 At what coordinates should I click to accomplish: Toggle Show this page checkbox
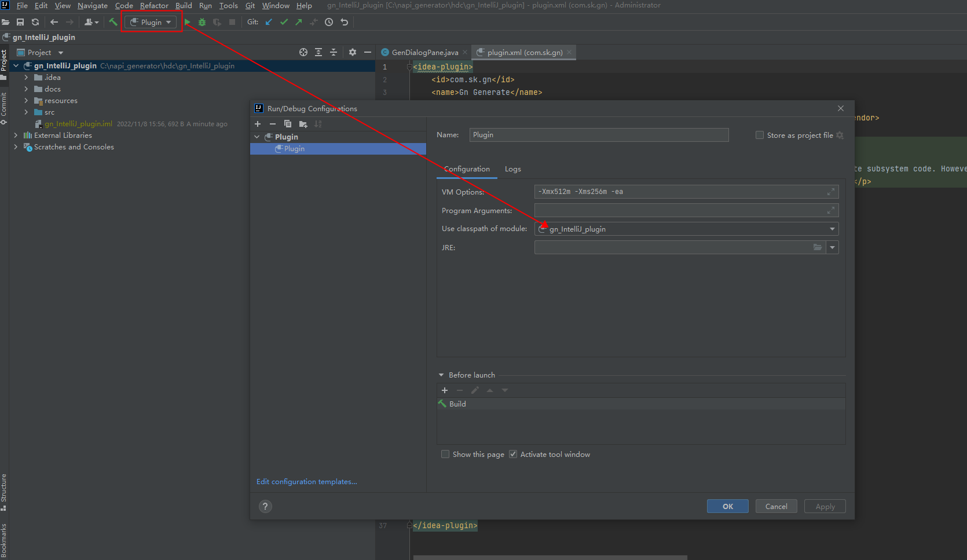pos(445,454)
